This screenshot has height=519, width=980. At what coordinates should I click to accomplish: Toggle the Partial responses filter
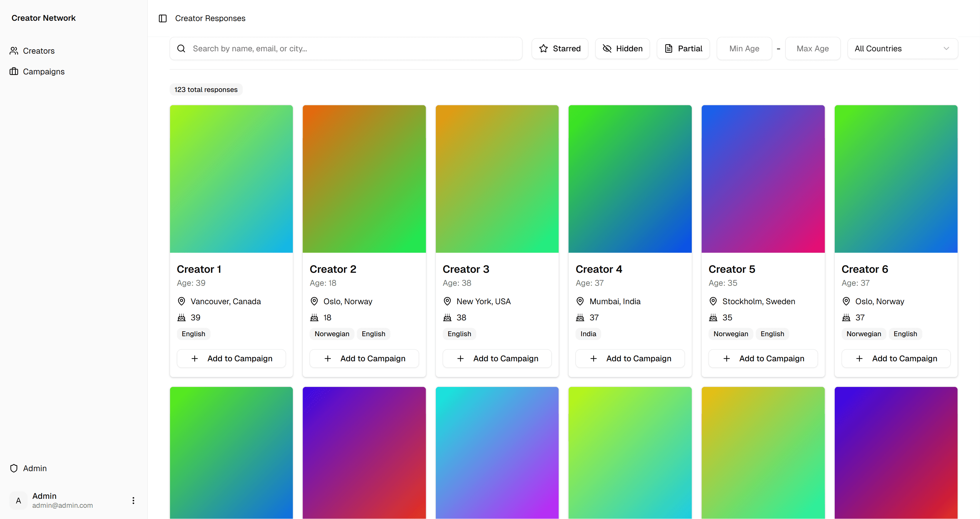[x=683, y=48]
